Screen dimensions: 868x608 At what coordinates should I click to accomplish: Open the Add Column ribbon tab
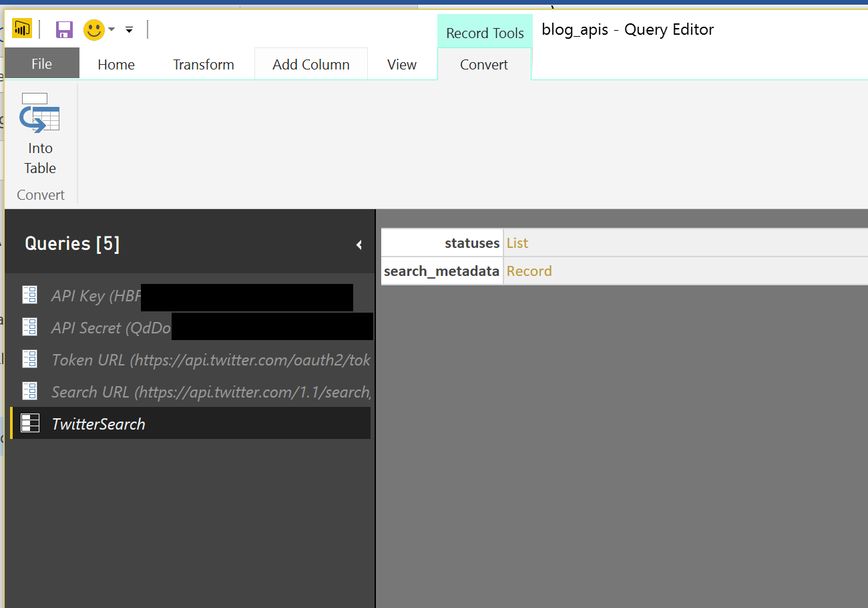click(311, 65)
